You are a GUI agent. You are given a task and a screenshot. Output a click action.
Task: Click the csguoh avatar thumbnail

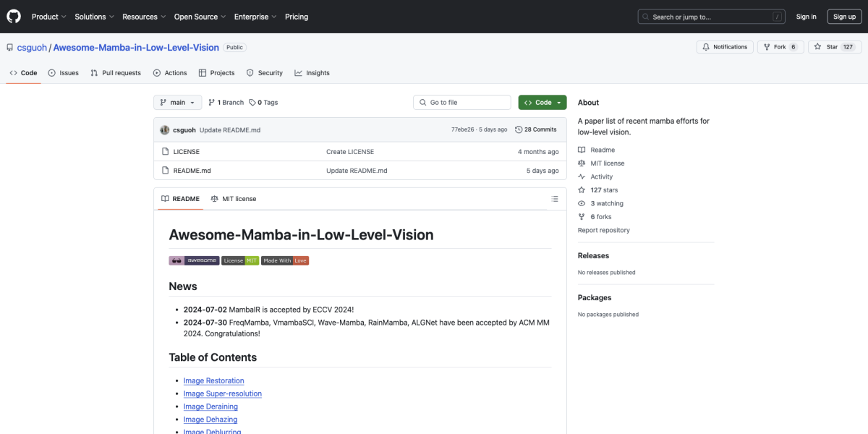pyautogui.click(x=164, y=129)
